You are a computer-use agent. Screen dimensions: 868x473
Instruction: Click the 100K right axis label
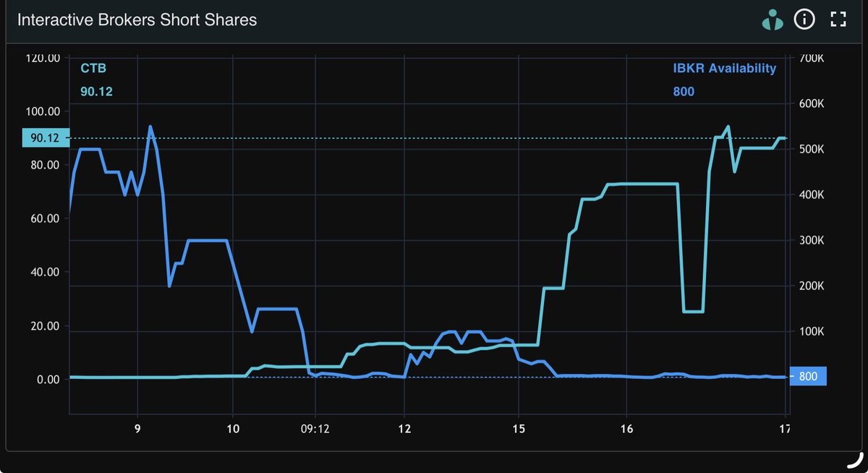point(811,331)
